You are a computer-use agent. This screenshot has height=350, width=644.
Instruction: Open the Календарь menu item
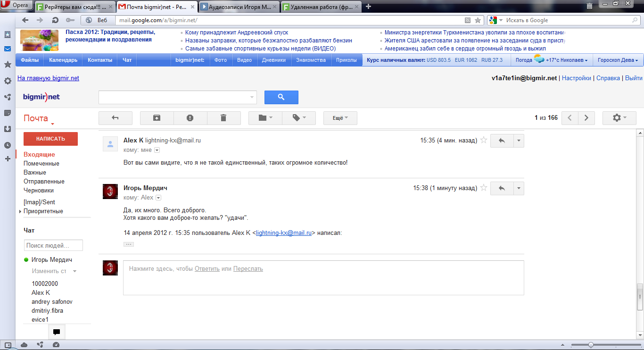point(63,60)
